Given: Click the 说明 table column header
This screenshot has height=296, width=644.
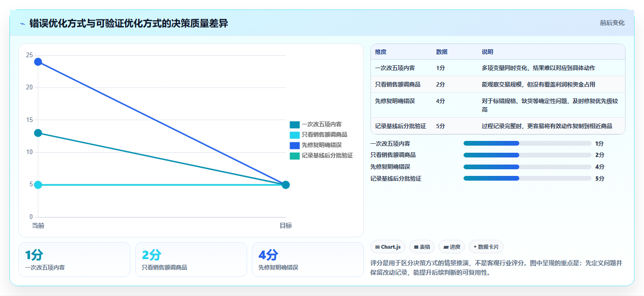Looking at the screenshot, I should click(487, 52).
